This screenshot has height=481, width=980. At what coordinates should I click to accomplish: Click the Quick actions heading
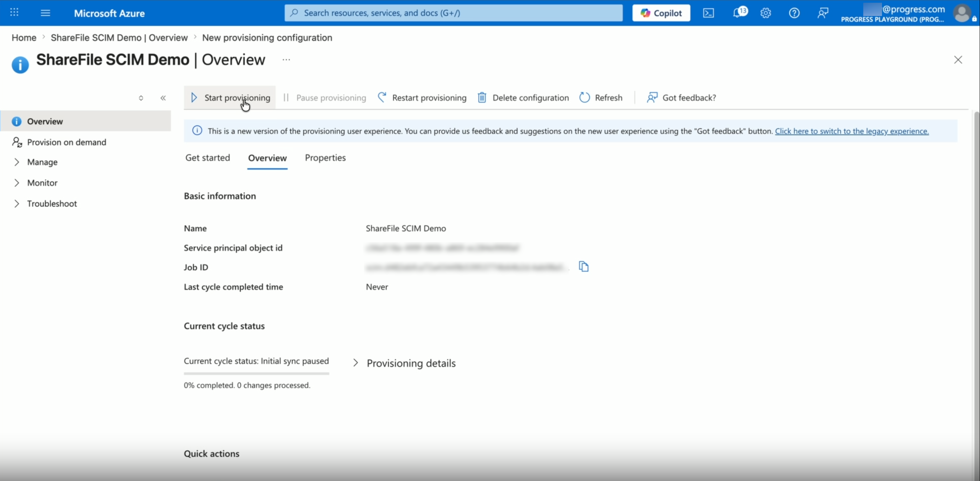[211, 454]
